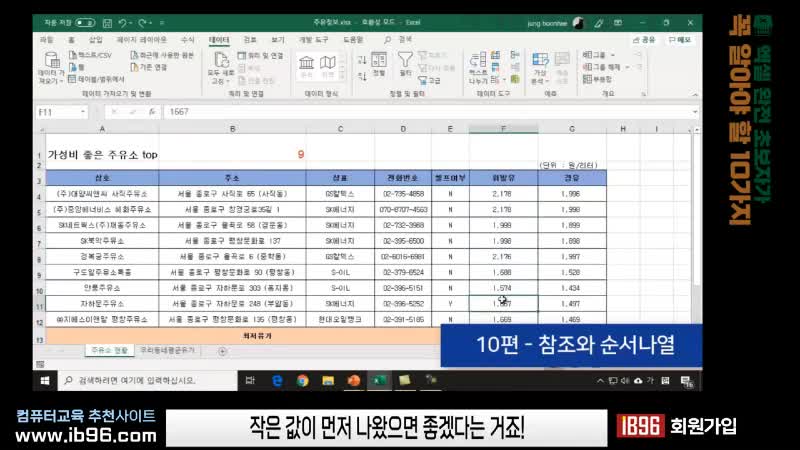Screen dimensions: 800x450
Task: Import from 텍스트/CSV
Action: [x=90, y=55]
